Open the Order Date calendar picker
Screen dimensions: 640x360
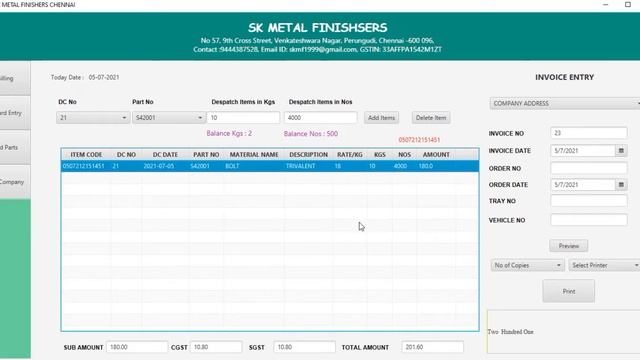pos(621,184)
